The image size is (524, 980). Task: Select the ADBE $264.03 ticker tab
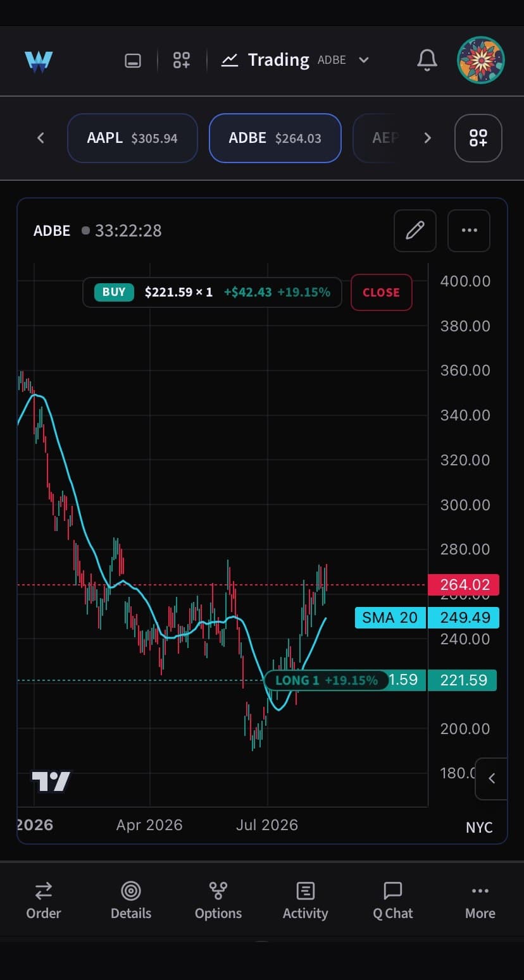pos(275,138)
